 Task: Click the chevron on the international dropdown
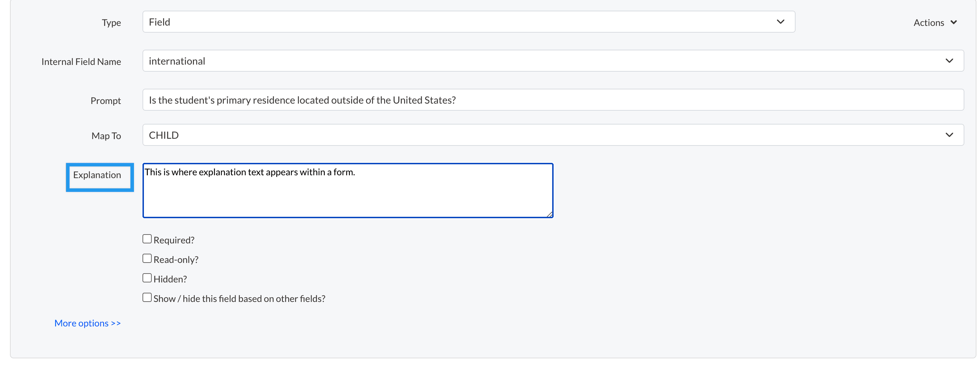tap(949, 61)
